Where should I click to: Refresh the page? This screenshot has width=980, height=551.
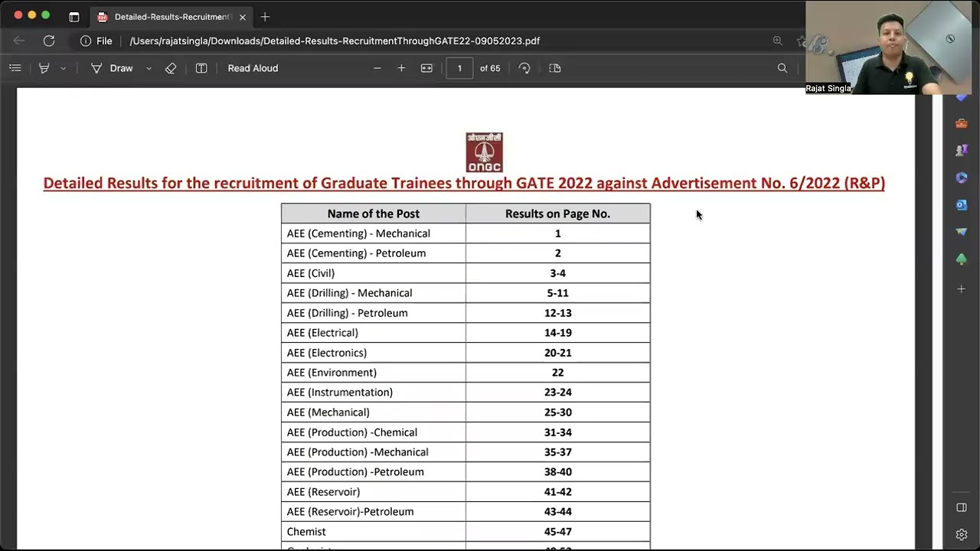(x=49, y=41)
